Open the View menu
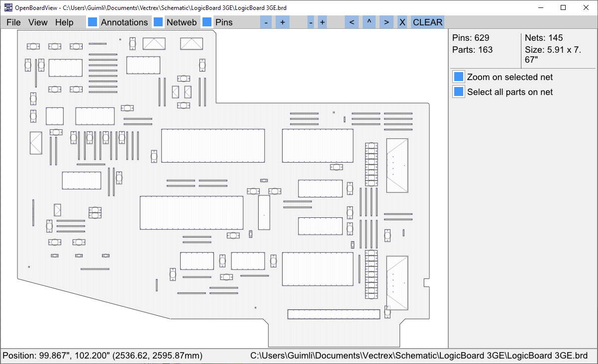This screenshot has height=364, width=598. (x=37, y=22)
